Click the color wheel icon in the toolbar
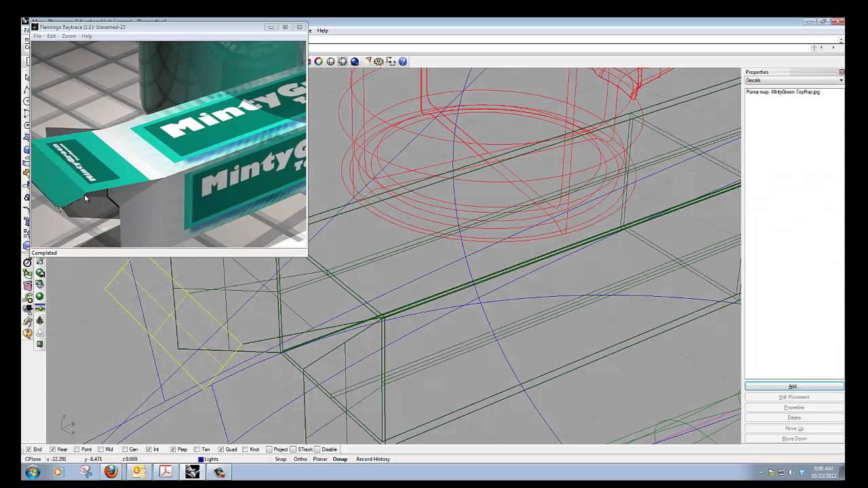The width and height of the screenshot is (868, 488). (319, 62)
